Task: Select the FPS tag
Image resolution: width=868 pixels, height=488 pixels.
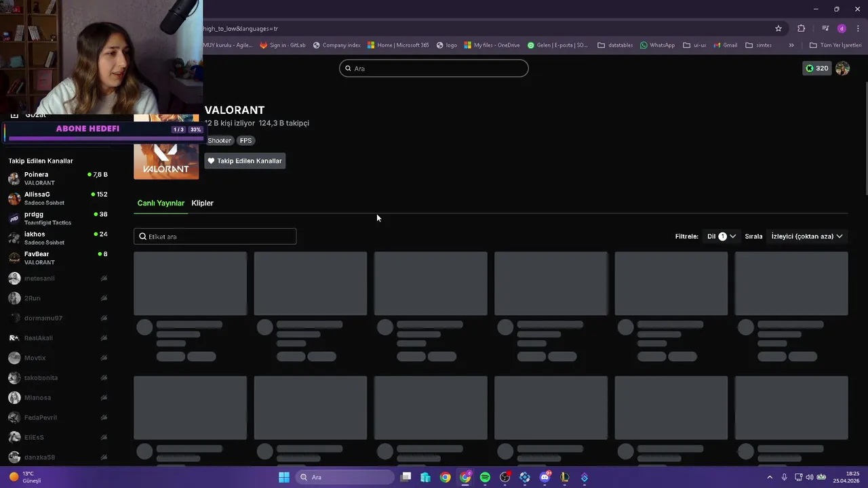Action: pyautogui.click(x=245, y=140)
